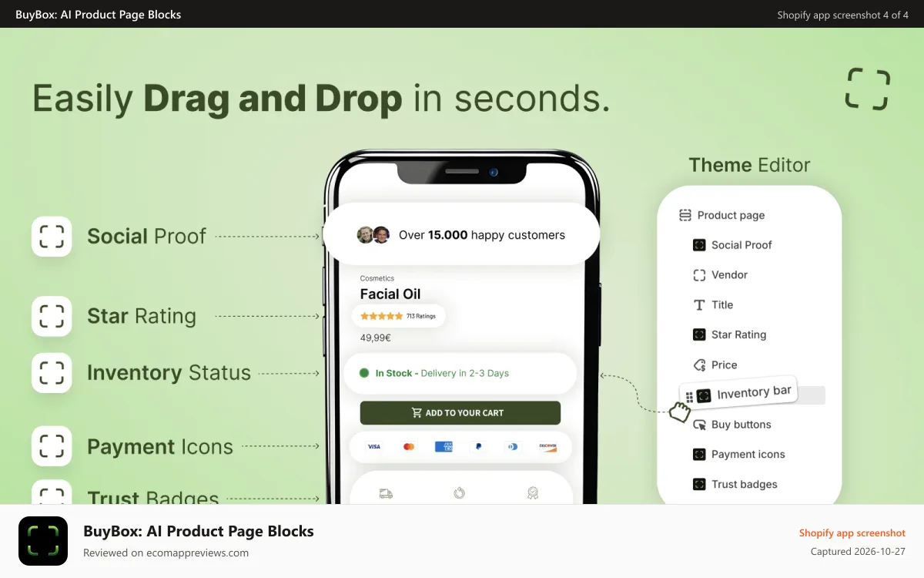Click 'Over 15.000 happy customers' text

click(482, 235)
